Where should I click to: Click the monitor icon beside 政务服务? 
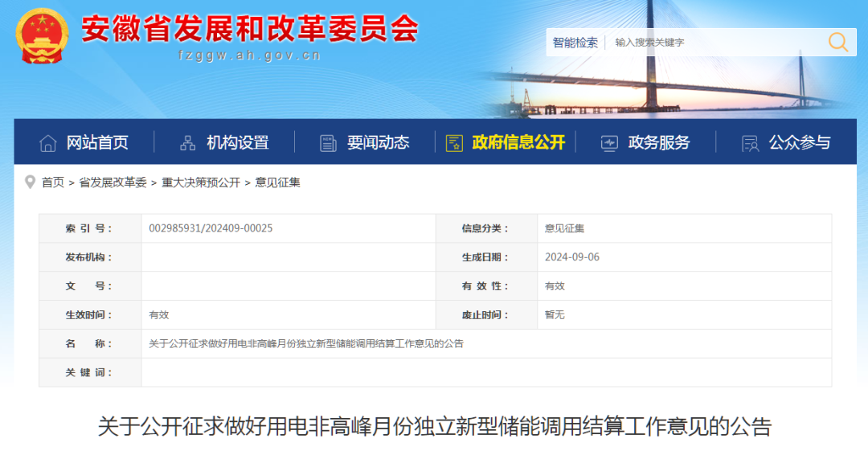click(609, 143)
